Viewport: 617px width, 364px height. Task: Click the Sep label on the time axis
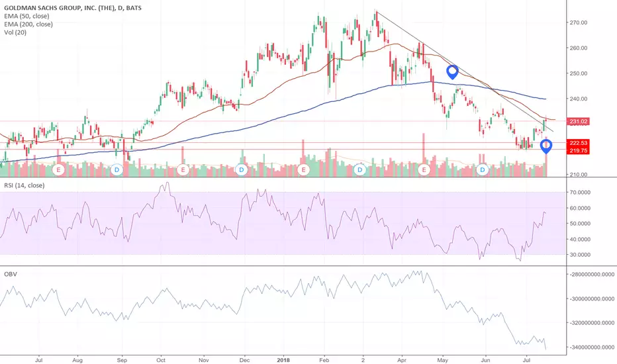point(122,360)
